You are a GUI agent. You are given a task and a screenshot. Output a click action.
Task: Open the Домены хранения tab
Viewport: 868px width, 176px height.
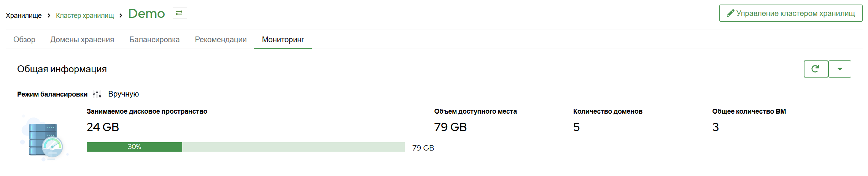[x=82, y=40]
